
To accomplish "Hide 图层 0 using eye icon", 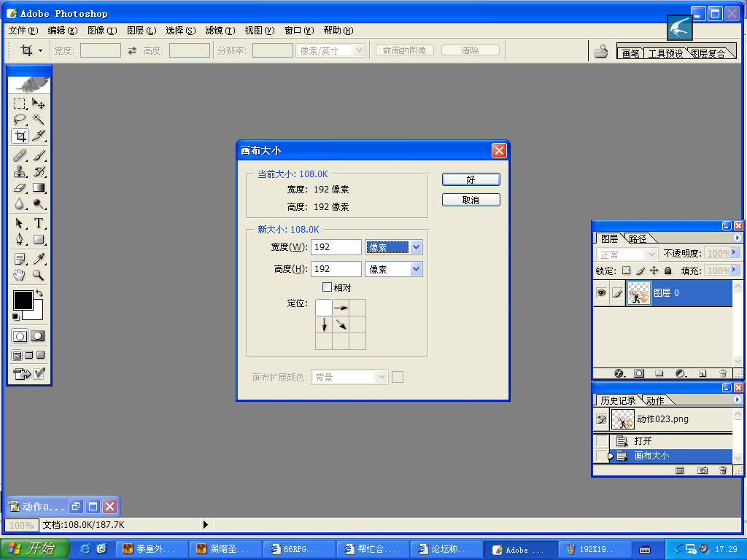I will pos(601,293).
